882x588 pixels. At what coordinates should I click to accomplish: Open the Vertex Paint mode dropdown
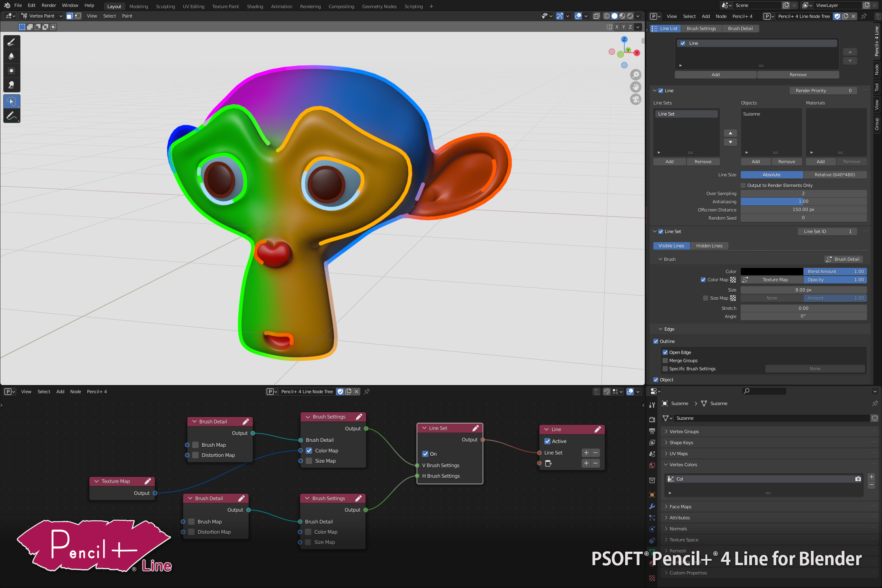point(42,16)
